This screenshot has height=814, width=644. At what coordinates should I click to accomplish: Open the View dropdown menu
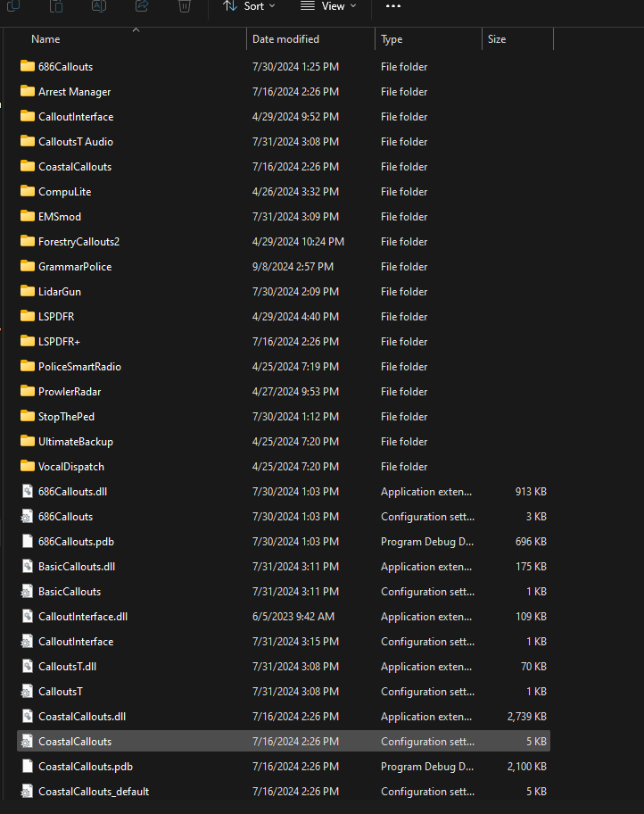coord(328,6)
